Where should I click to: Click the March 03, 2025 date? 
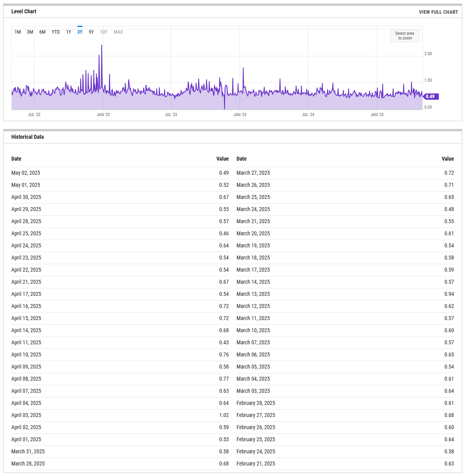(x=253, y=391)
